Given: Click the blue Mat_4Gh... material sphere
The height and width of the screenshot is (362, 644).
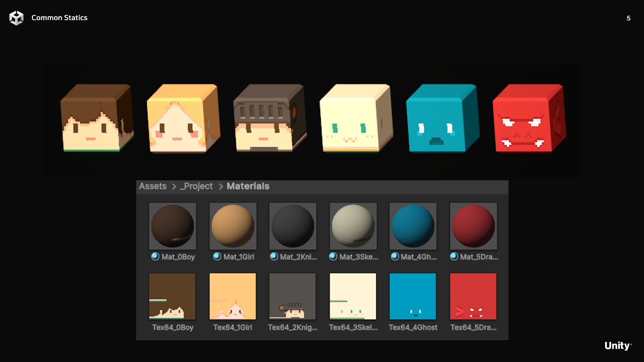Looking at the screenshot, I should (x=413, y=226).
